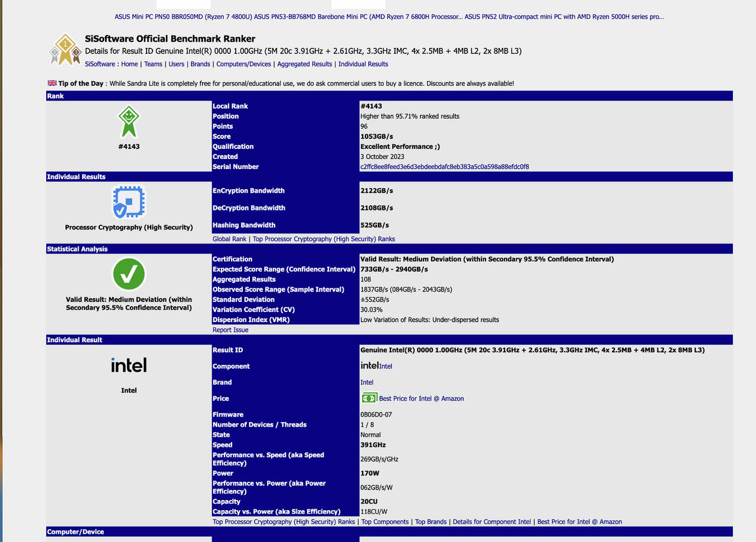Click the Dispersion Index under-dispersed results text
Viewport: 756px width, 542px height.
429,320
